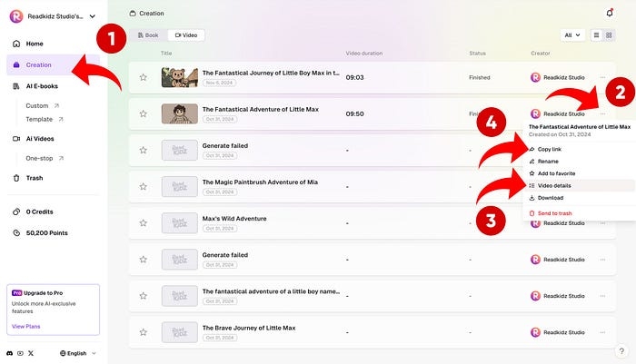636x364 pixels.
Task: Open The Fantastical Adventure of Little Max thumbnail
Action: (179, 113)
